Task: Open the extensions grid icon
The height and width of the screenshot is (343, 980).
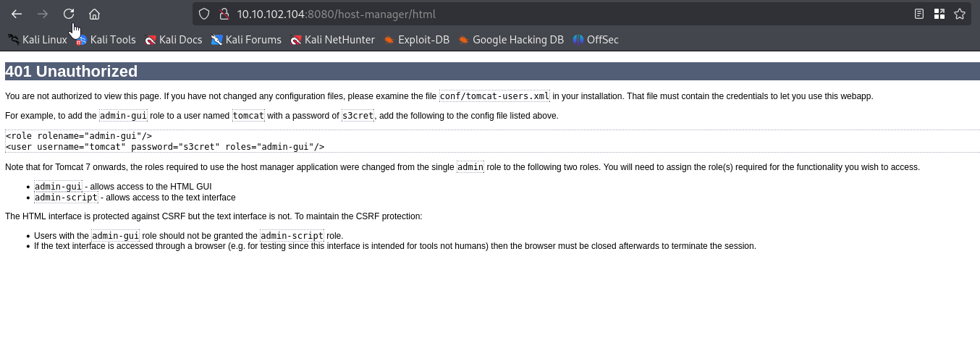Action: pyautogui.click(x=939, y=14)
